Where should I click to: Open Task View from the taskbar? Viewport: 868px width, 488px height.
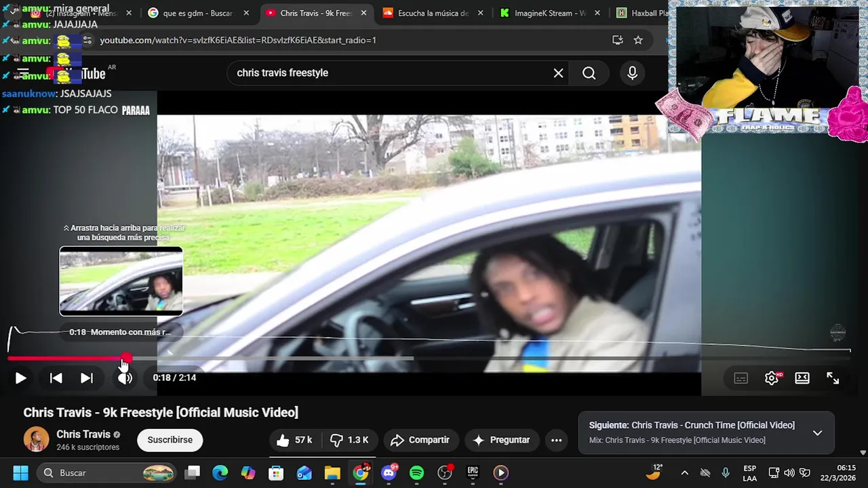[x=193, y=473]
